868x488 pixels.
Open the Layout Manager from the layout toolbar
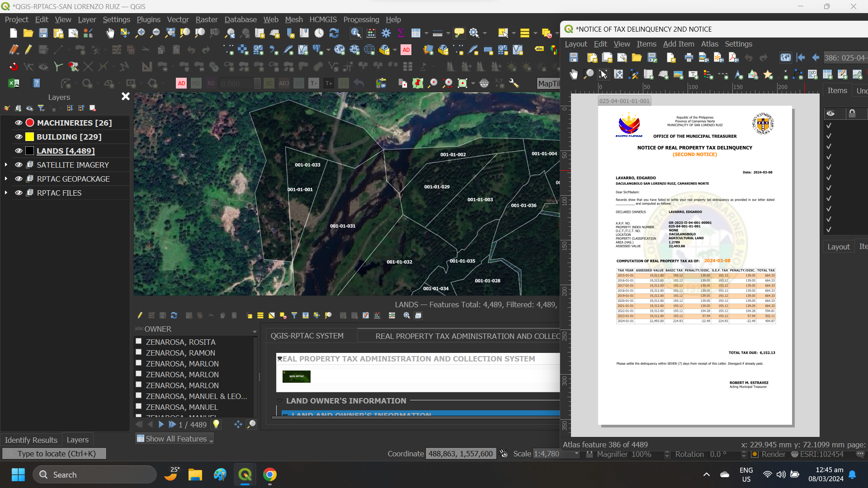click(x=622, y=58)
